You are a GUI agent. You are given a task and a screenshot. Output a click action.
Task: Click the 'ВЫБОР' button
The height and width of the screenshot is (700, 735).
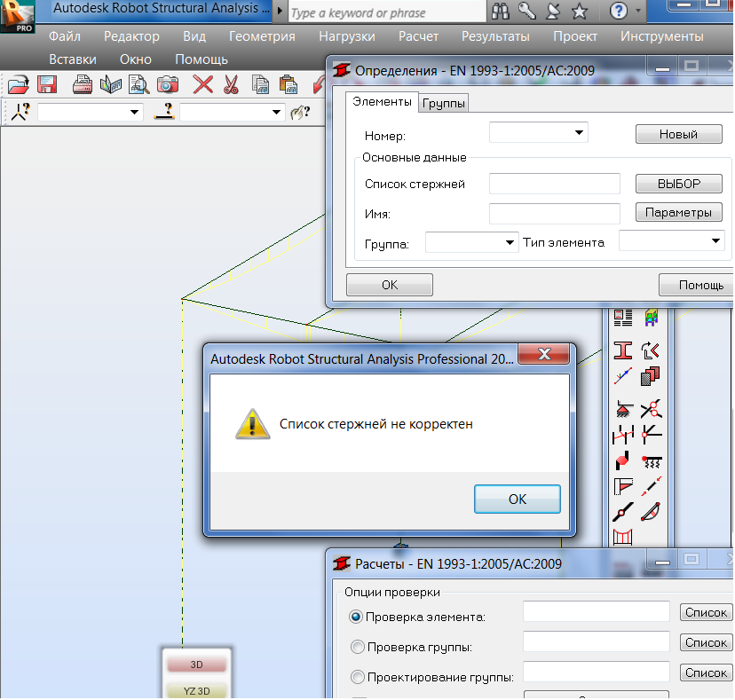coord(678,184)
